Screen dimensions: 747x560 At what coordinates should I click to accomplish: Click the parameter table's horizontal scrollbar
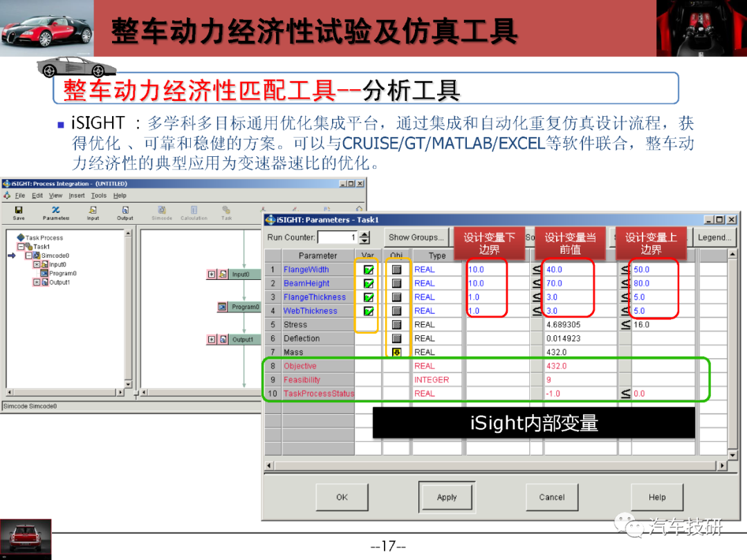click(x=495, y=465)
